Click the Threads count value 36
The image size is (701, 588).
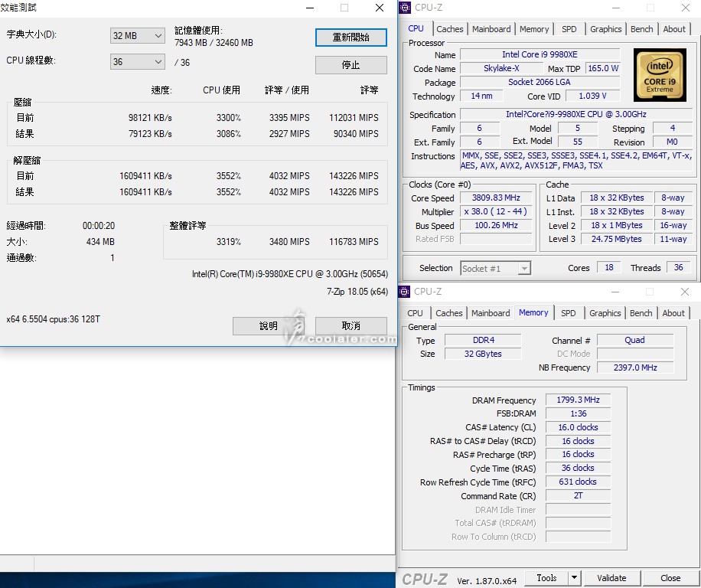[x=679, y=267]
